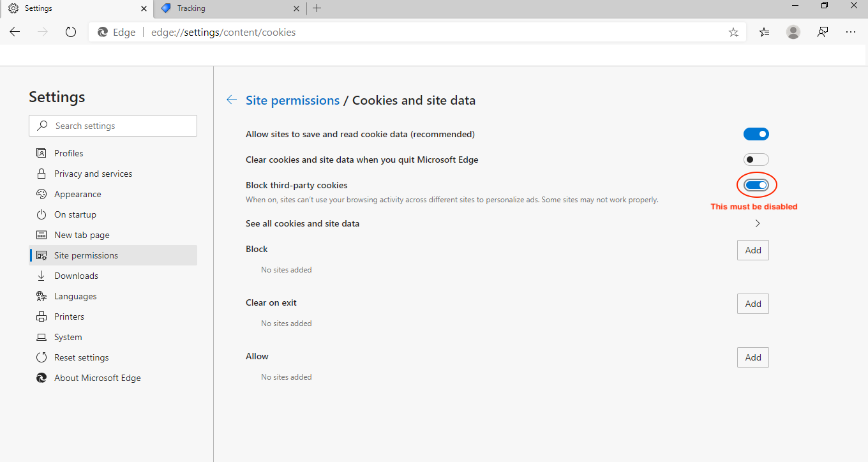Click the magnifier icon in Search settings
This screenshot has height=462, width=868.
coord(43,126)
